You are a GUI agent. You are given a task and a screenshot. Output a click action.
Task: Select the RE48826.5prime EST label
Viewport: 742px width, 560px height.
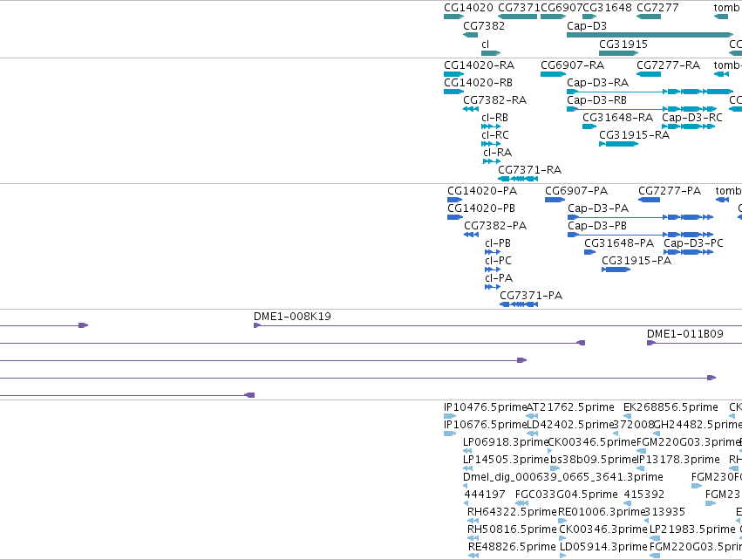click(x=512, y=547)
